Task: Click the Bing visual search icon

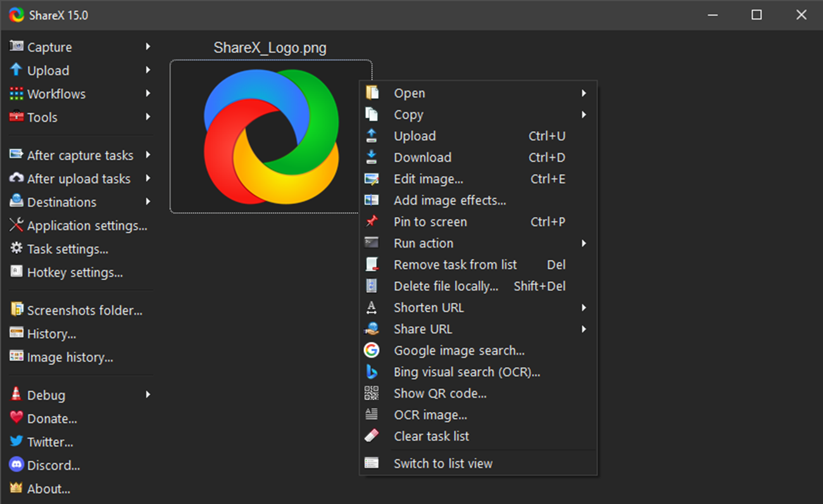Action: click(x=372, y=372)
